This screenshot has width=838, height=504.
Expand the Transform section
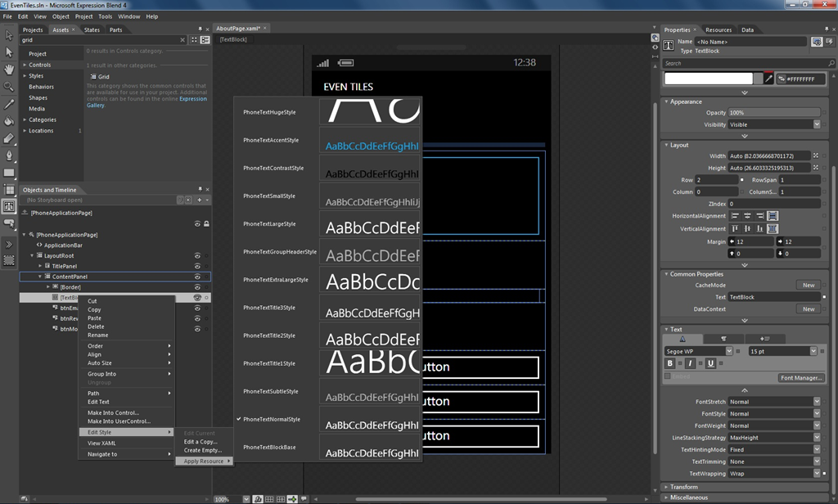(x=683, y=486)
